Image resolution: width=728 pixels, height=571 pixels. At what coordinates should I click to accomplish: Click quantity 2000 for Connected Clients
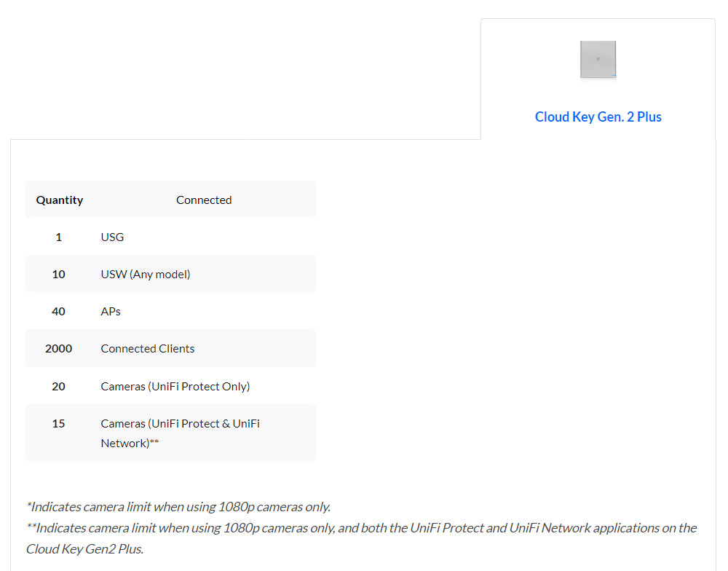coord(58,349)
